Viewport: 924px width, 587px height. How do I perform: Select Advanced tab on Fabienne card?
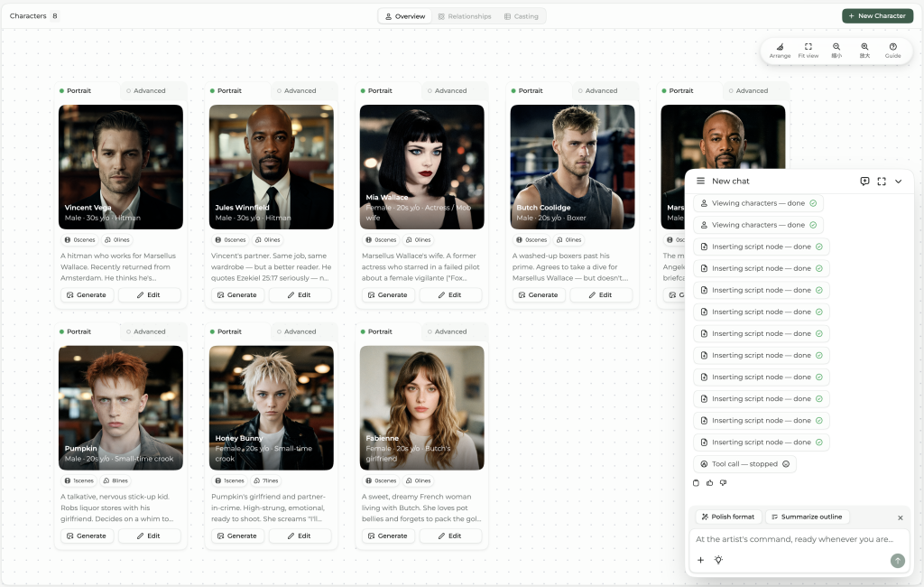[x=455, y=331]
